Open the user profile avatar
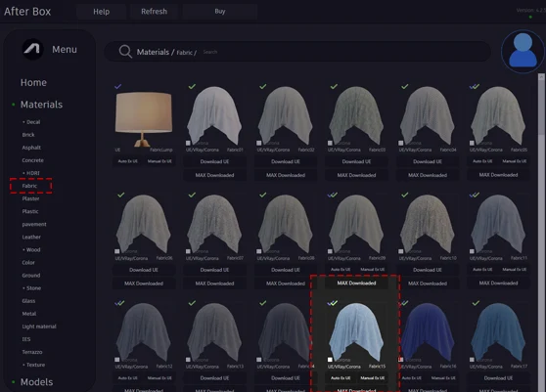546x392 pixels. point(523,52)
